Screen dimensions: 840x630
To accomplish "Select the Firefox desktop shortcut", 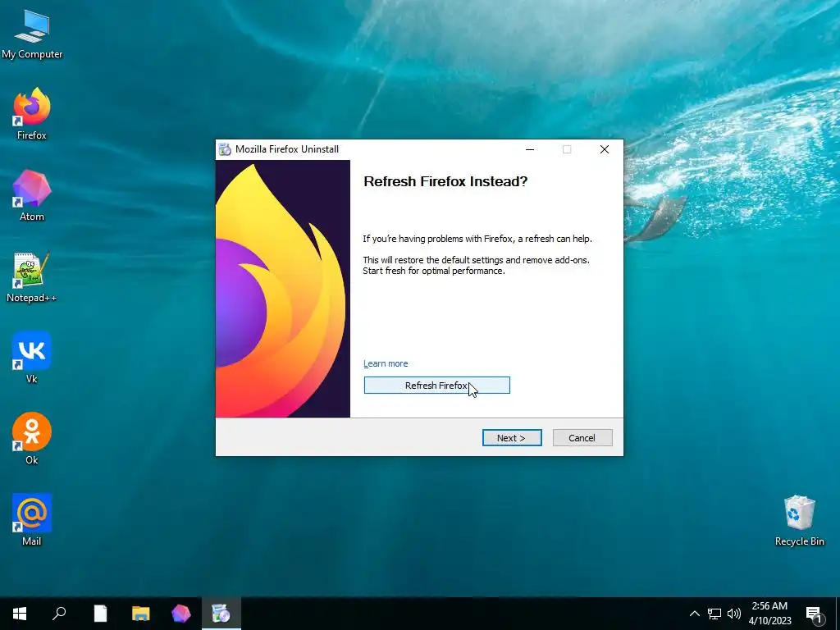I will tap(32, 113).
